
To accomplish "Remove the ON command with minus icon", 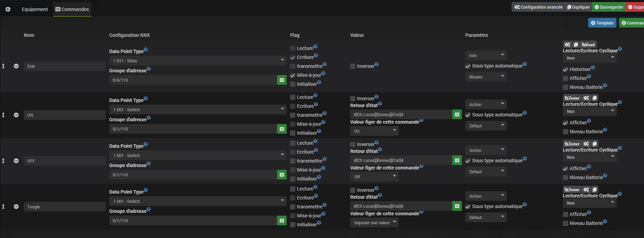I will click(x=16, y=115).
